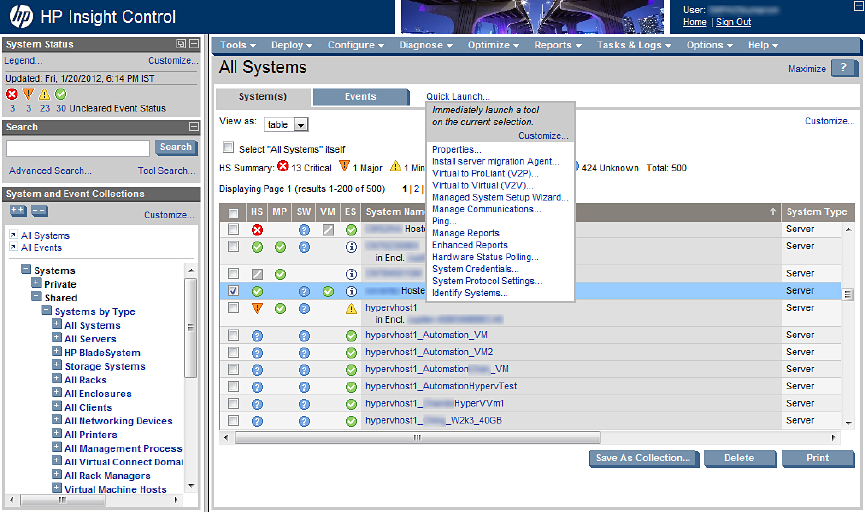Image resolution: width=865 pixels, height=512 pixels.
Task: Click the All Systems shortcut icon
Action: [x=13, y=235]
